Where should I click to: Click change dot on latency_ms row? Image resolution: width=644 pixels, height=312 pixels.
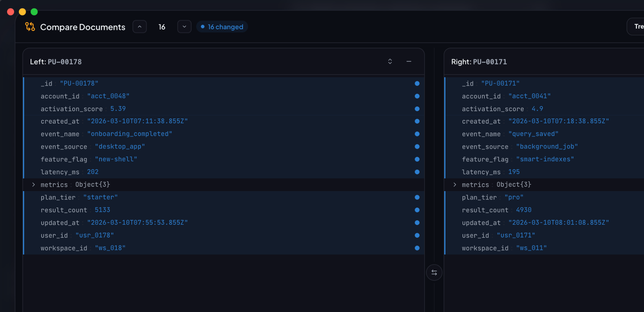click(417, 172)
